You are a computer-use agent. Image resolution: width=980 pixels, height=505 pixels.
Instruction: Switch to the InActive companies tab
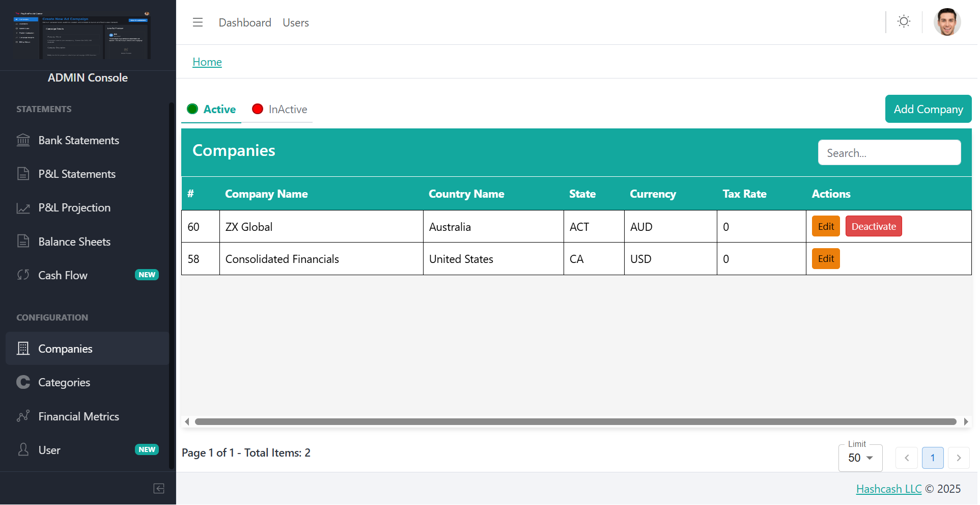[x=279, y=110]
